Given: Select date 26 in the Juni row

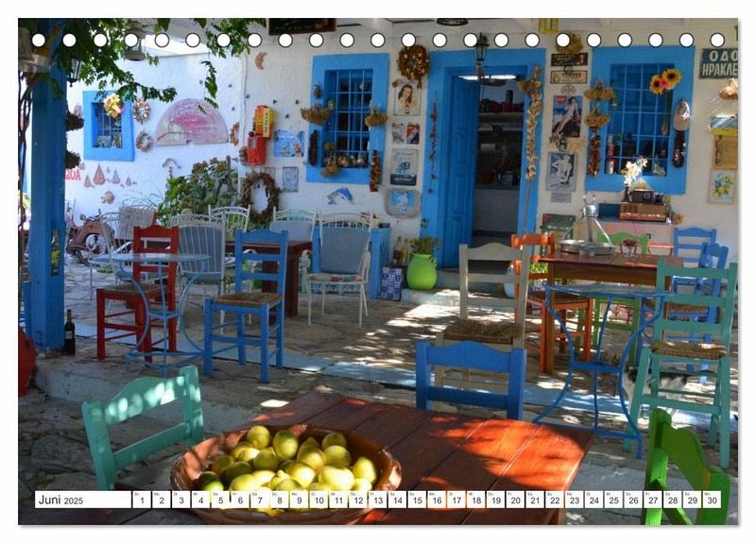Looking at the screenshot, I should click(x=633, y=500).
